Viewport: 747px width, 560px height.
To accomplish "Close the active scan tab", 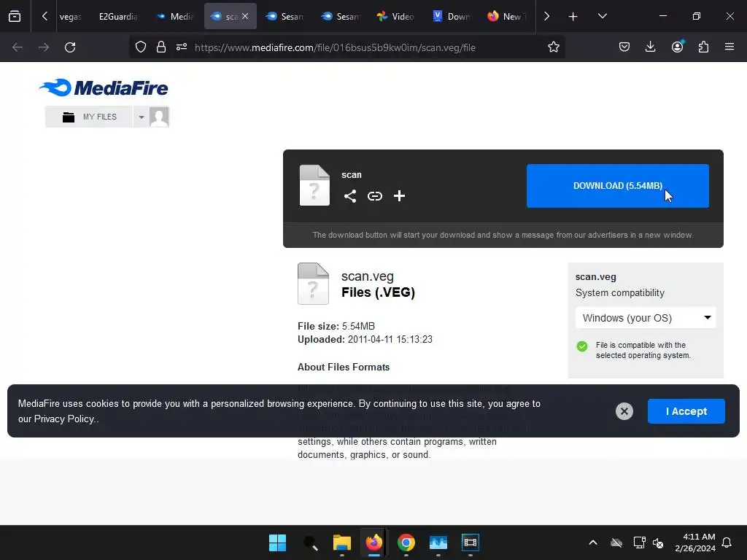I will (245, 16).
